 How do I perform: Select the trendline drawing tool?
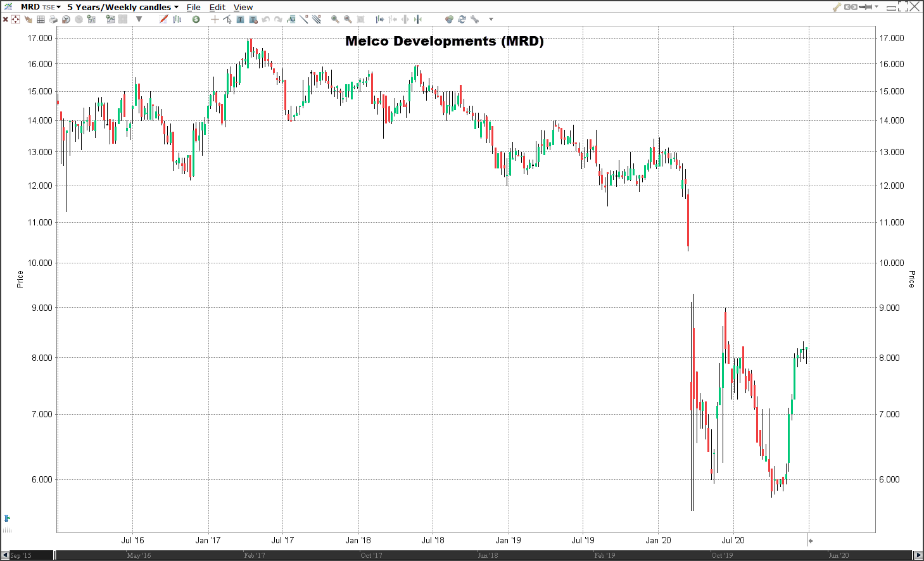click(x=304, y=19)
